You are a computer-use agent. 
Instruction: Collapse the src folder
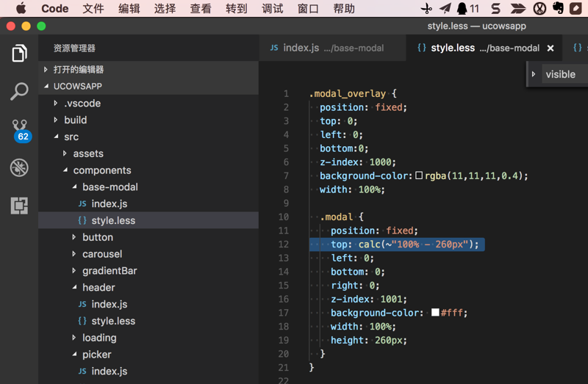click(71, 137)
